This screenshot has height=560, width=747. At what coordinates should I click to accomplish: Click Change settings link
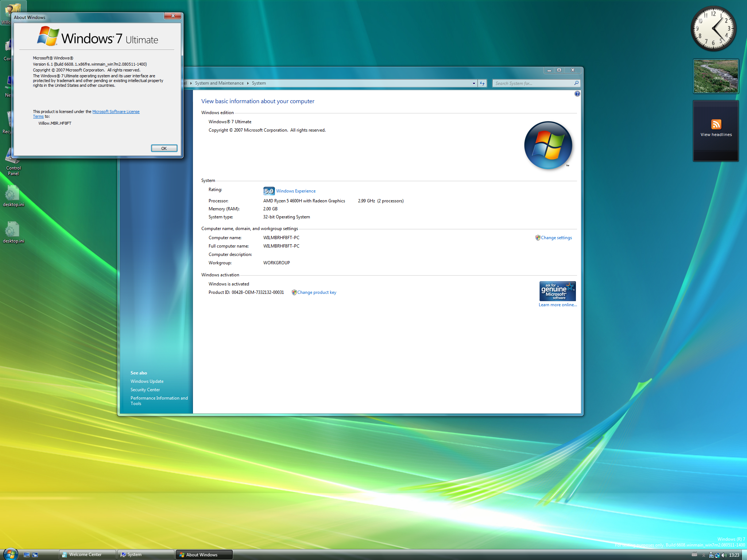click(x=556, y=238)
